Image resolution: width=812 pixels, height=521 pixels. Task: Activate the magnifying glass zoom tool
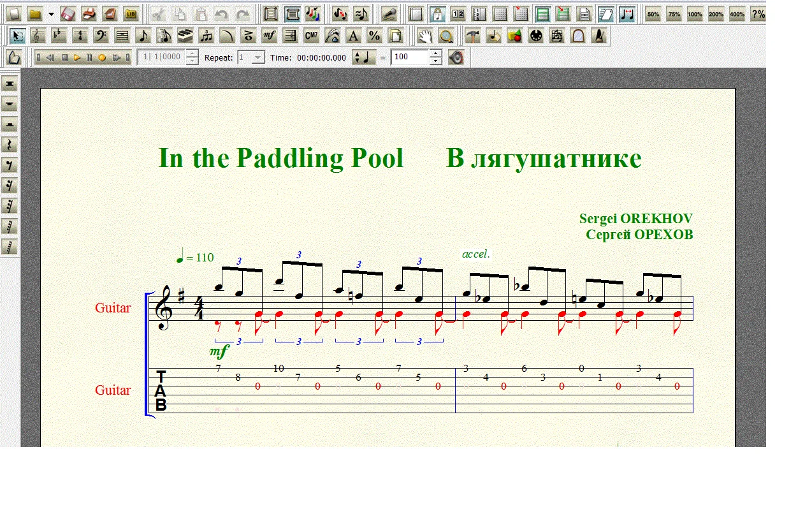(x=446, y=36)
